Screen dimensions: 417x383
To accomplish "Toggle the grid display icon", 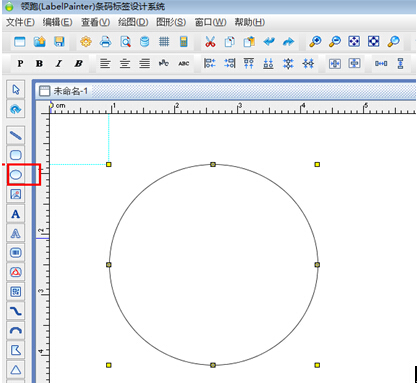I will (164, 42).
